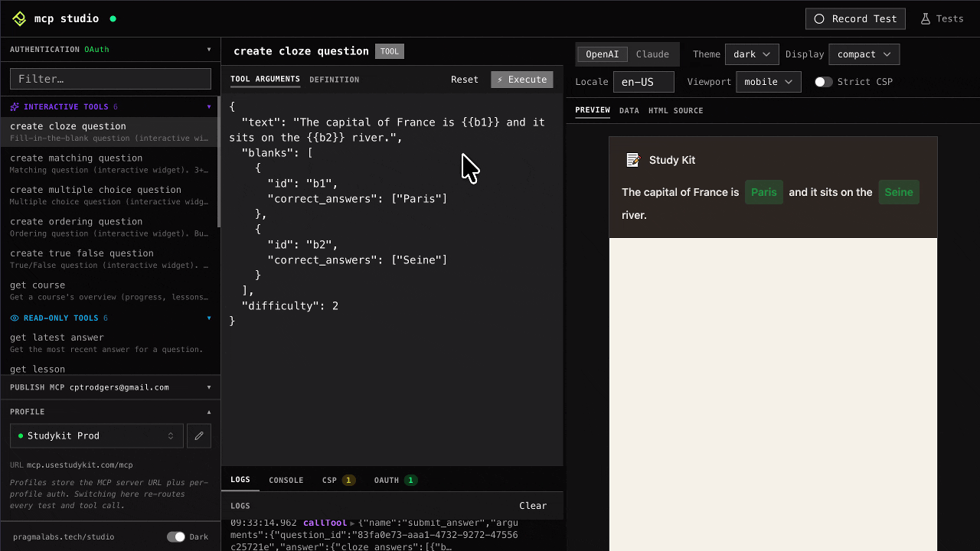
Task: Click the pencil edit profile icon
Action: click(199, 435)
